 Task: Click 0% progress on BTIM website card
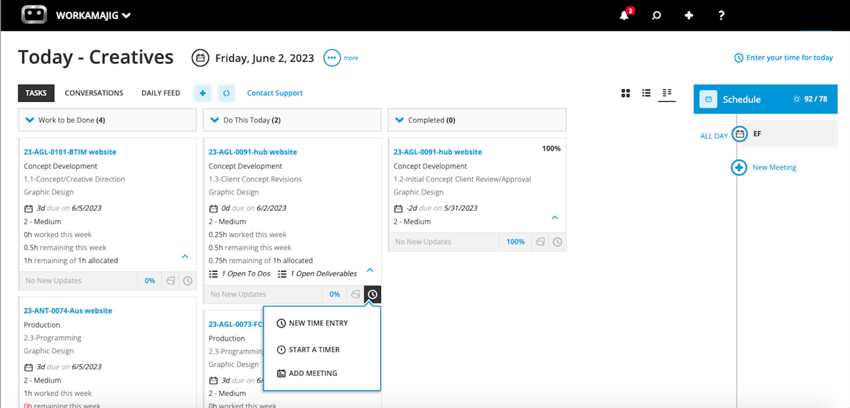pyautogui.click(x=150, y=281)
